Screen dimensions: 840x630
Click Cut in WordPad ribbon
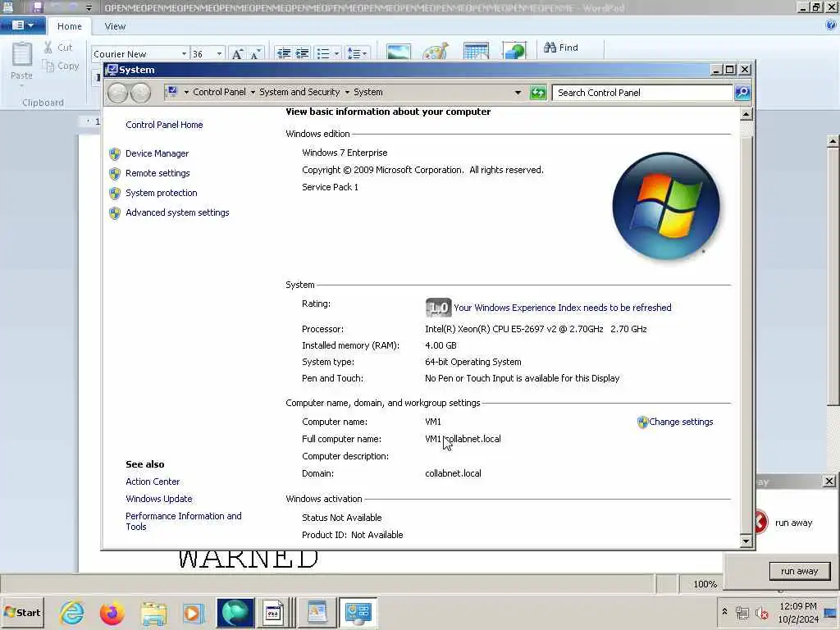(58, 47)
